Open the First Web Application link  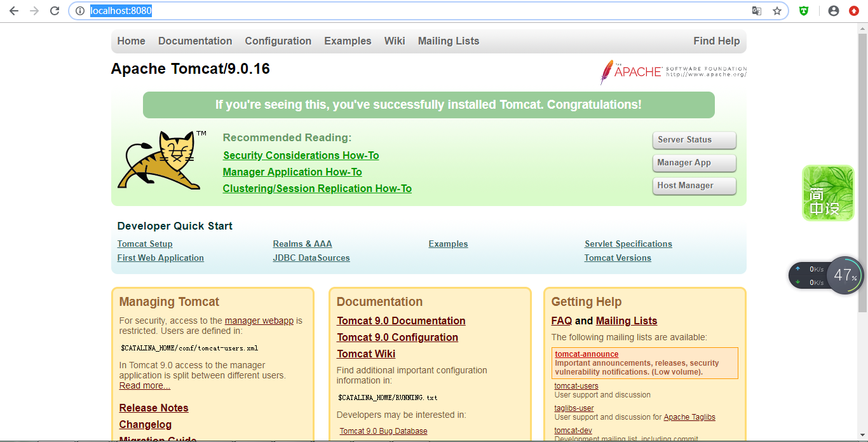(x=161, y=258)
